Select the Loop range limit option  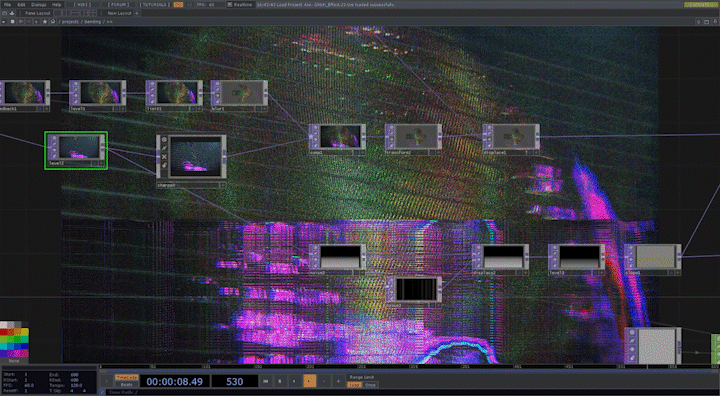click(x=354, y=385)
